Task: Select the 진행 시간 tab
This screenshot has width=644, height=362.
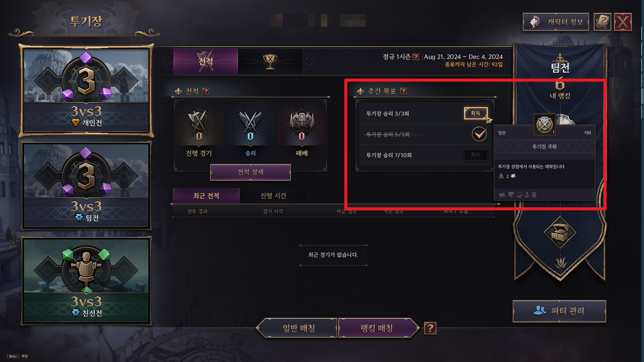Action: click(273, 196)
